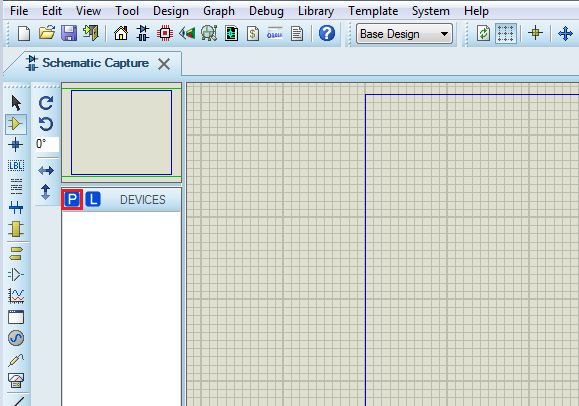The width and height of the screenshot is (579, 406).
Task: Click the DEVICES list header
Action: [x=143, y=200]
